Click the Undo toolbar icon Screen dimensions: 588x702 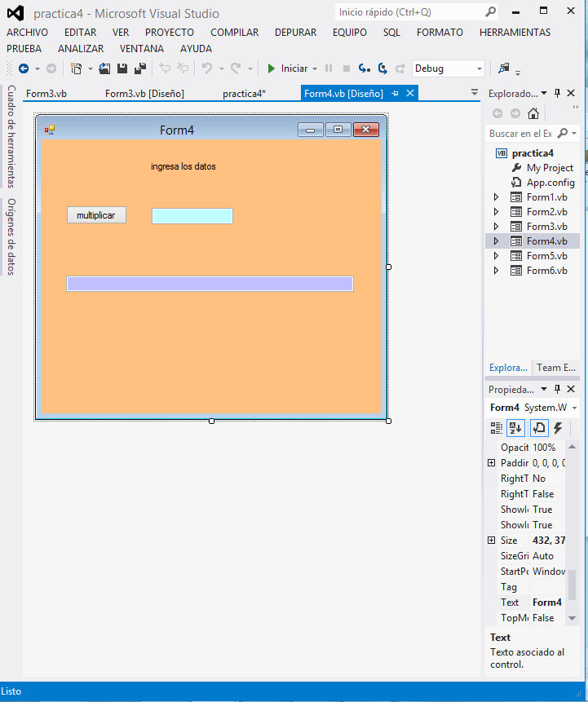tap(207, 68)
